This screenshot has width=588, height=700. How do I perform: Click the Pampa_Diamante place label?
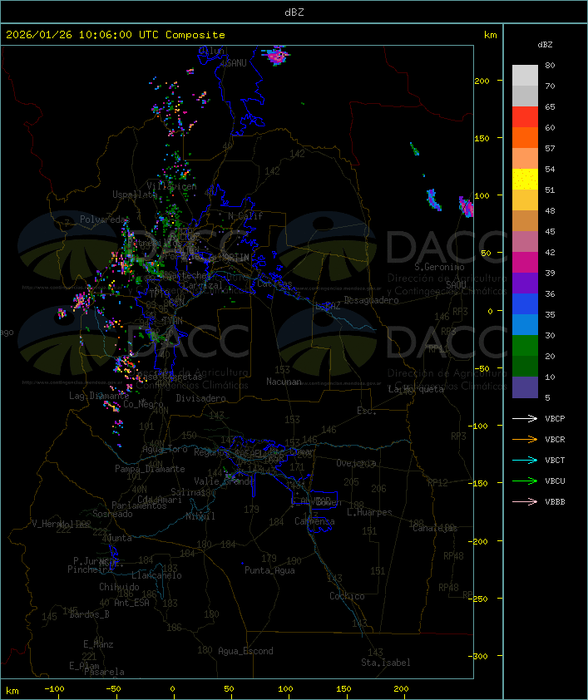point(150,469)
